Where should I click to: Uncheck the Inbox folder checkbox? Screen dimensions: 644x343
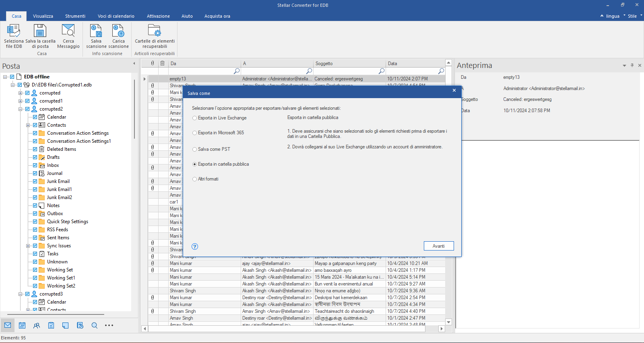(x=35, y=165)
